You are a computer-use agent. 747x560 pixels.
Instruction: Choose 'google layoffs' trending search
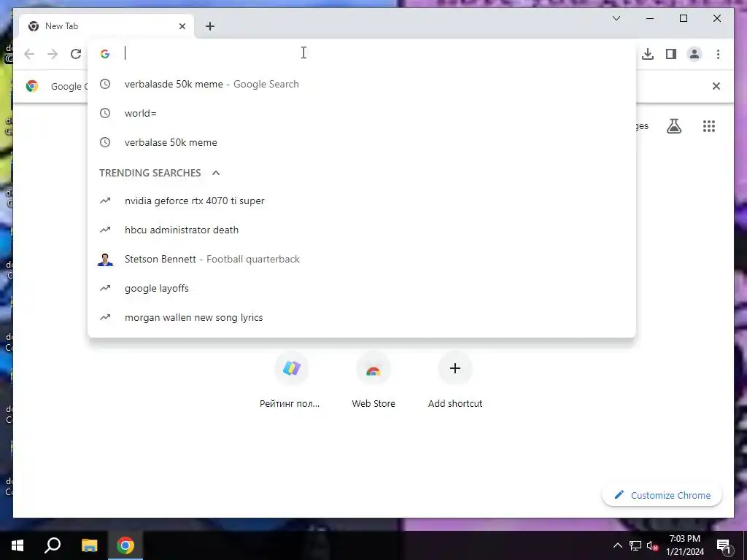(362, 289)
